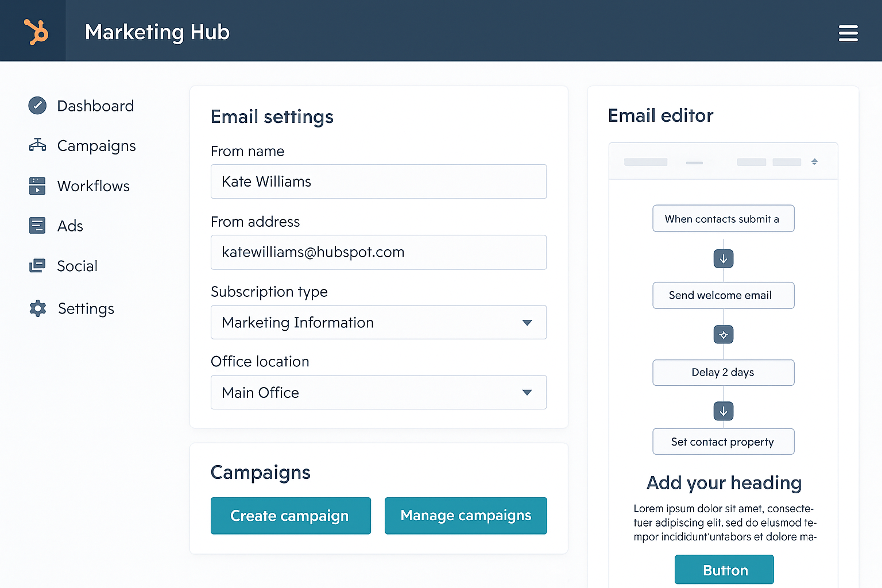Screen dimensions: 882x588
Task: Click the Manage campaigns button
Action: (x=466, y=516)
